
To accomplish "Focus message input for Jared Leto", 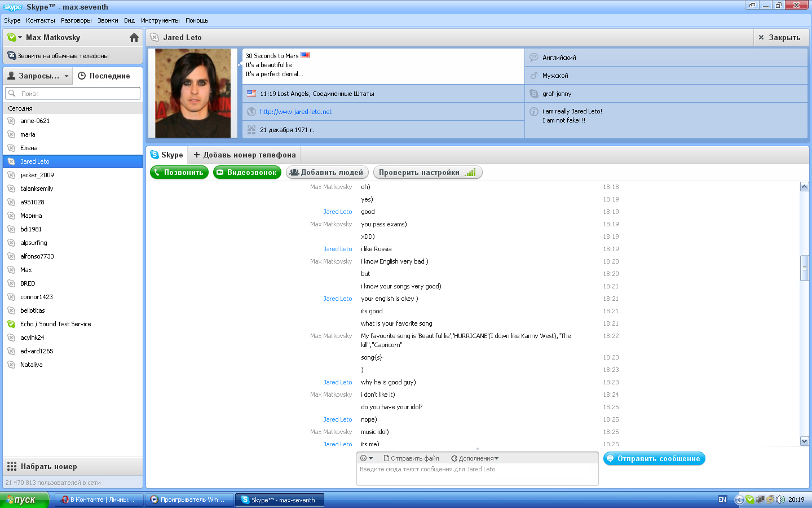I will point(478,474).
